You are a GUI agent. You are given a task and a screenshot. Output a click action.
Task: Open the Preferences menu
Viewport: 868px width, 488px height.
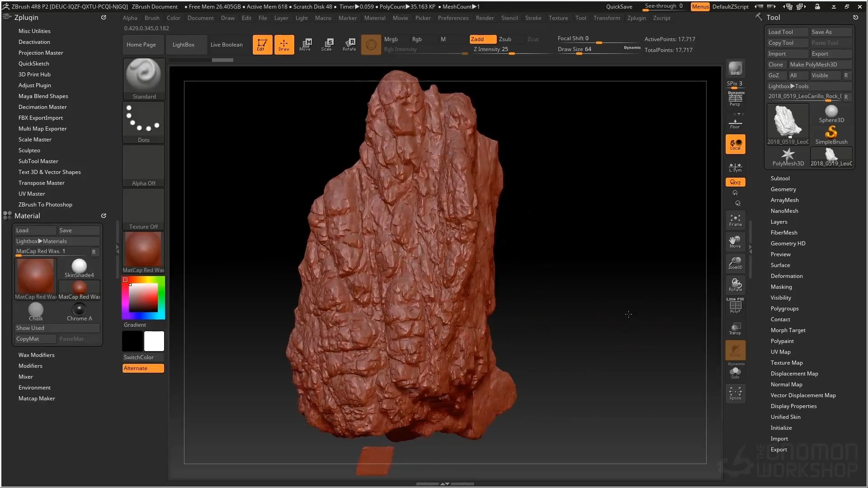453,18
